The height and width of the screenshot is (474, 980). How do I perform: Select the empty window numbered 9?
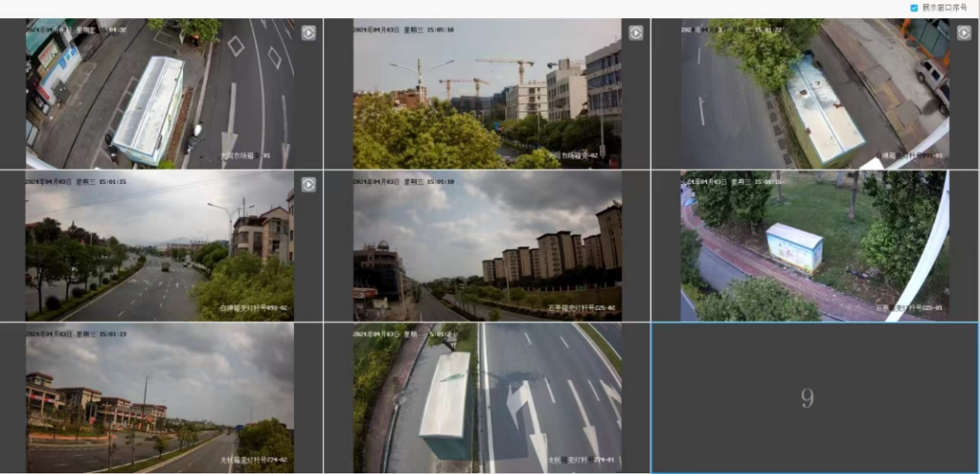click(x=815, y=398)
